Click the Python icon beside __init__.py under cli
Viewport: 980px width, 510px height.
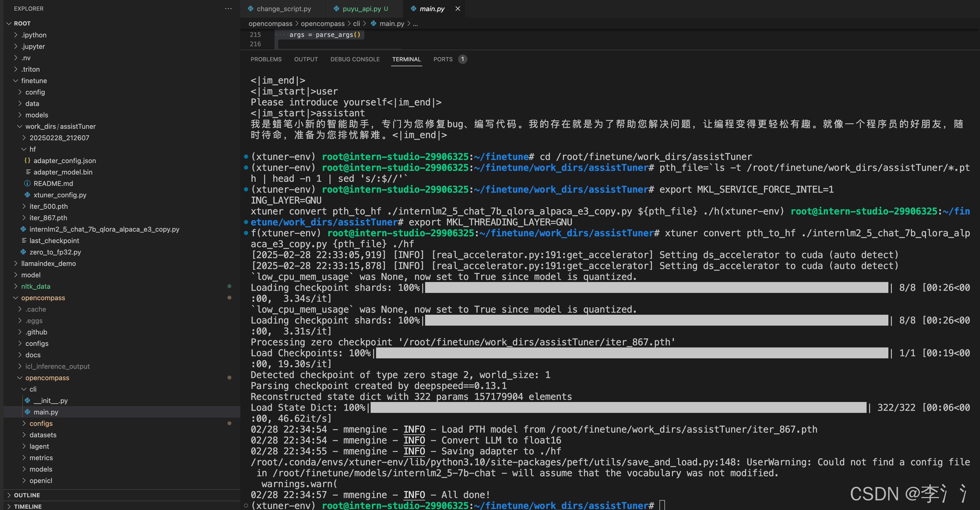pos(28,400)
